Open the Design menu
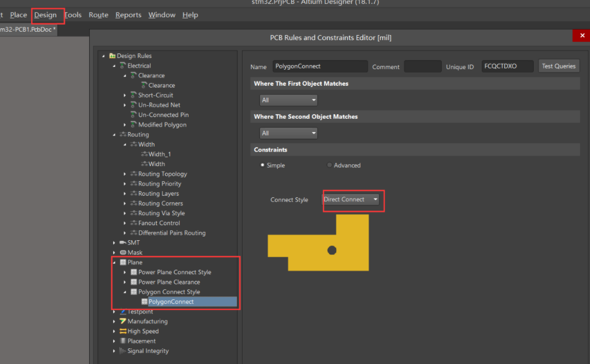 (x=46, y=15)
